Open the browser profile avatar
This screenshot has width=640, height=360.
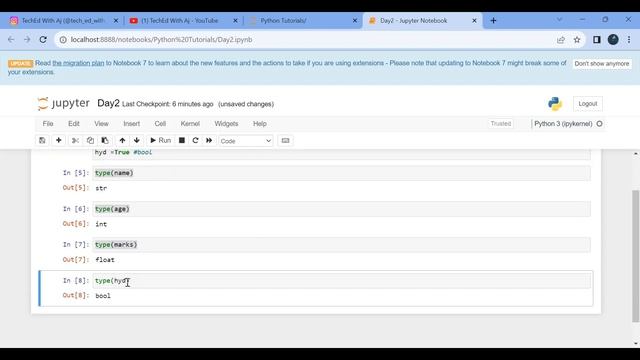coord(613,40)
